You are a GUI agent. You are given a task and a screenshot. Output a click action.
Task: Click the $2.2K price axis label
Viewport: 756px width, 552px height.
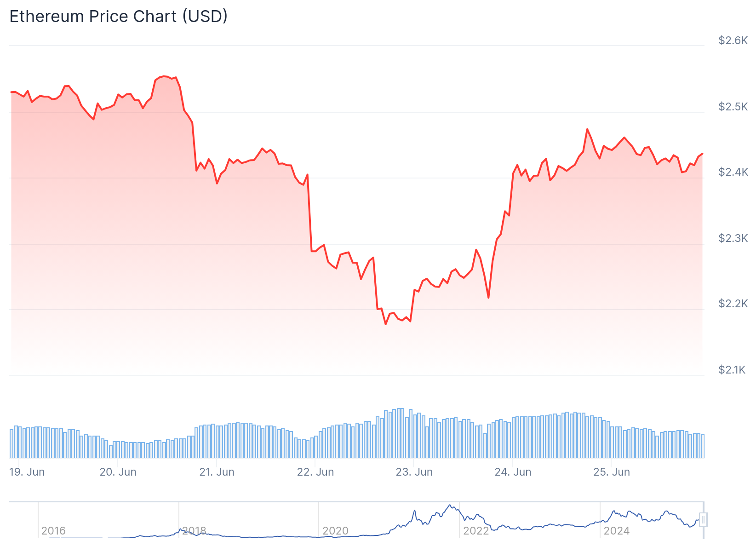733,304
